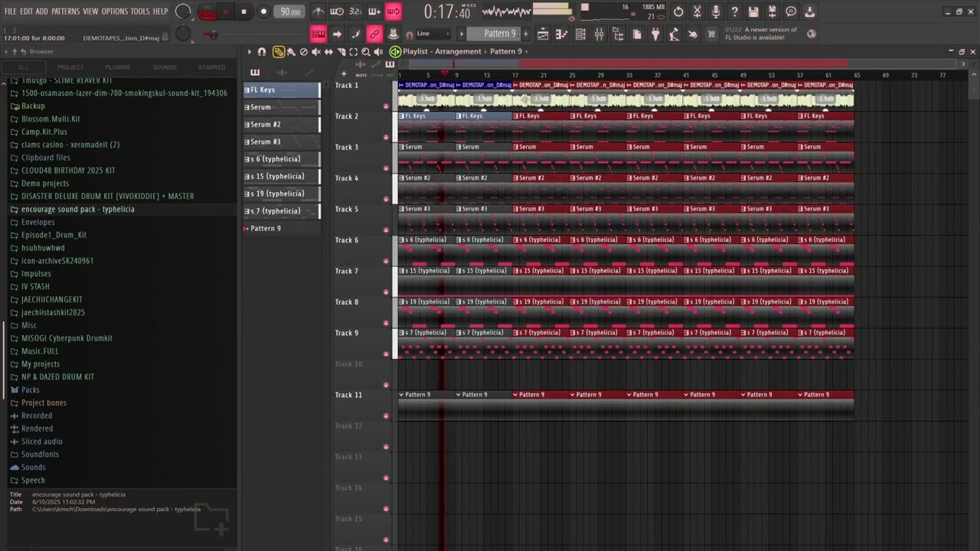This screenshot has height=551, width=980.
Task: Select FL Keys in the picker
Action: (282, 90)
